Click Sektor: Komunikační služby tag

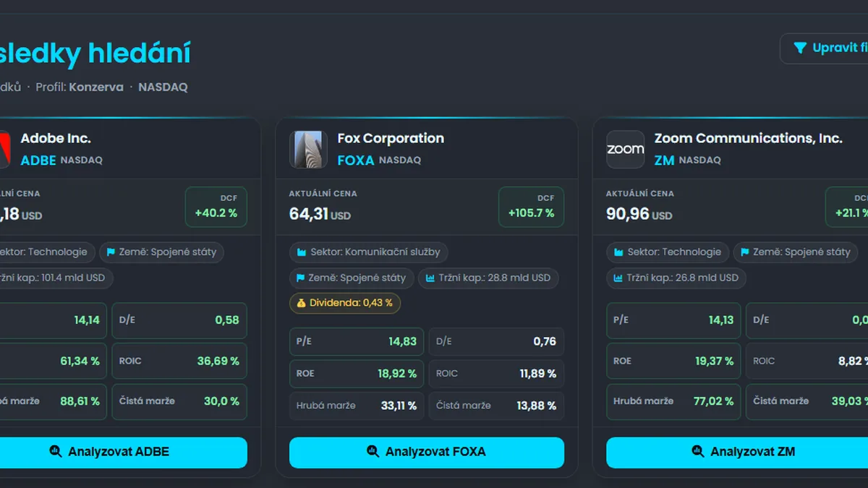[x=369, y=252]
